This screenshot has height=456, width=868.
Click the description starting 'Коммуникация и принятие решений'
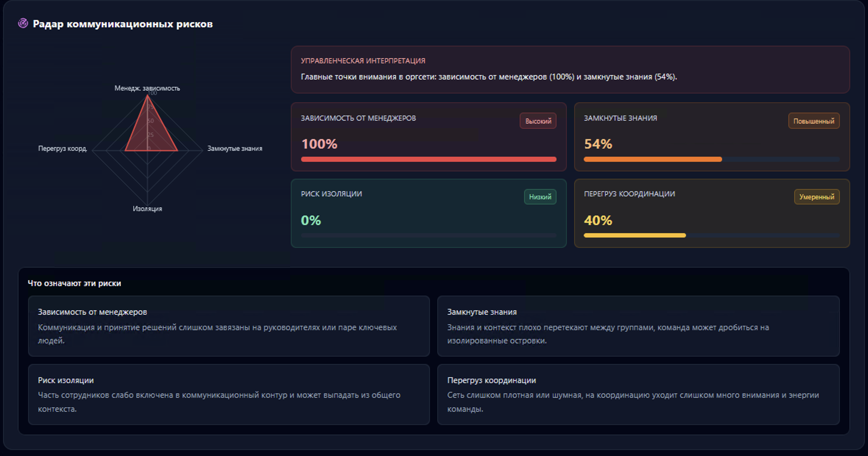[x=217, y=334]
